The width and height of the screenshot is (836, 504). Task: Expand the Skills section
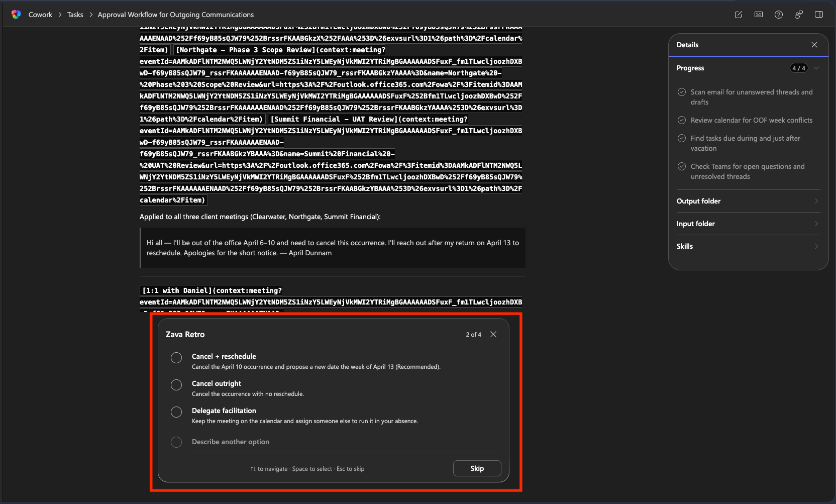(x=748, y=246)
